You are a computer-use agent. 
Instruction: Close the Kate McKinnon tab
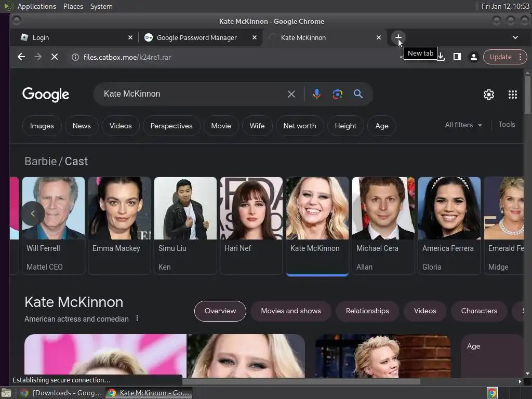pos(379,37)
